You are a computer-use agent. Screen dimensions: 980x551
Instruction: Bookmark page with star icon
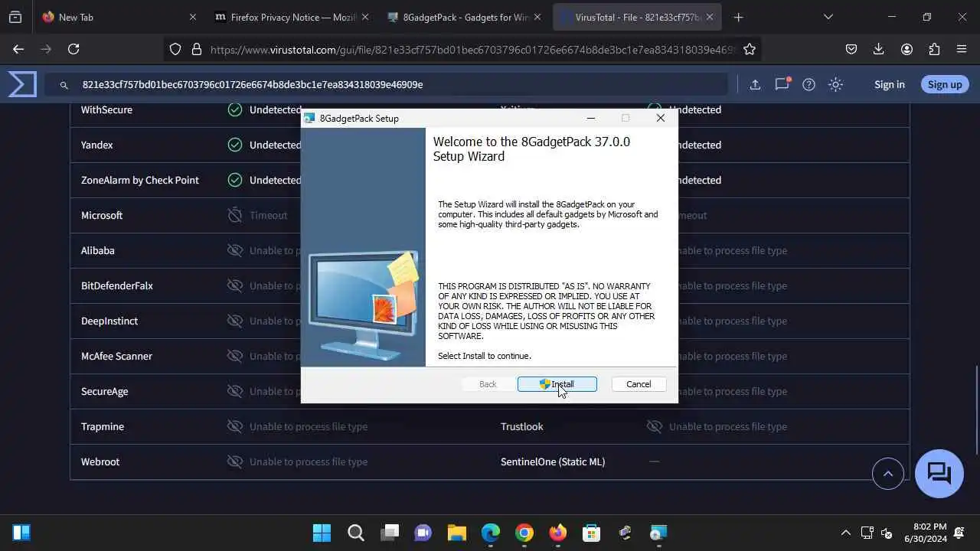point(750,49)
